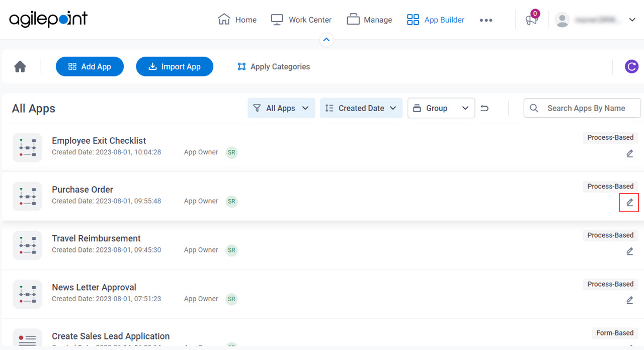Open the Create Sales Lead Application app
Image resolution: width=644 pixels, height=350 pixels.
point(111,336)
